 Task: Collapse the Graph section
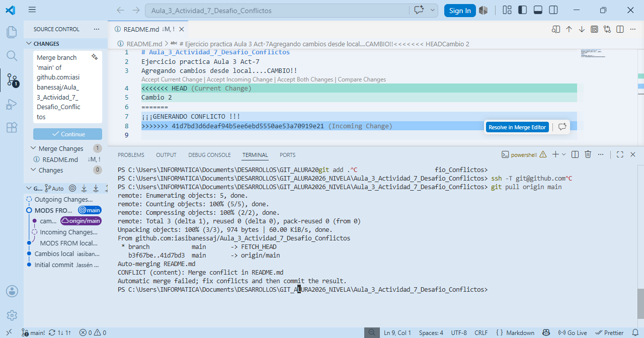(29, 188)
